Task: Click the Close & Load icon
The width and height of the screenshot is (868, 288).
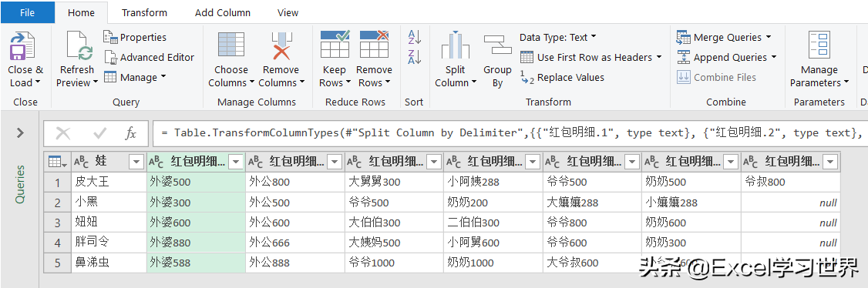Action: (22, 46)
